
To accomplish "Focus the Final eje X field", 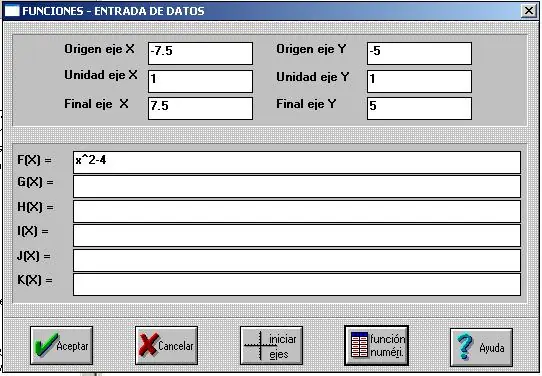I will point(200,109).
